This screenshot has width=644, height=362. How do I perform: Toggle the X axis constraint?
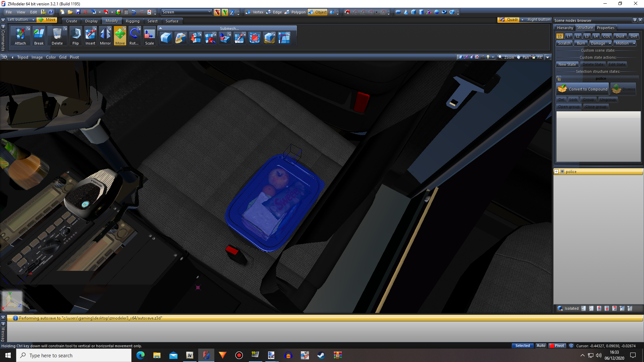(217, 12)
